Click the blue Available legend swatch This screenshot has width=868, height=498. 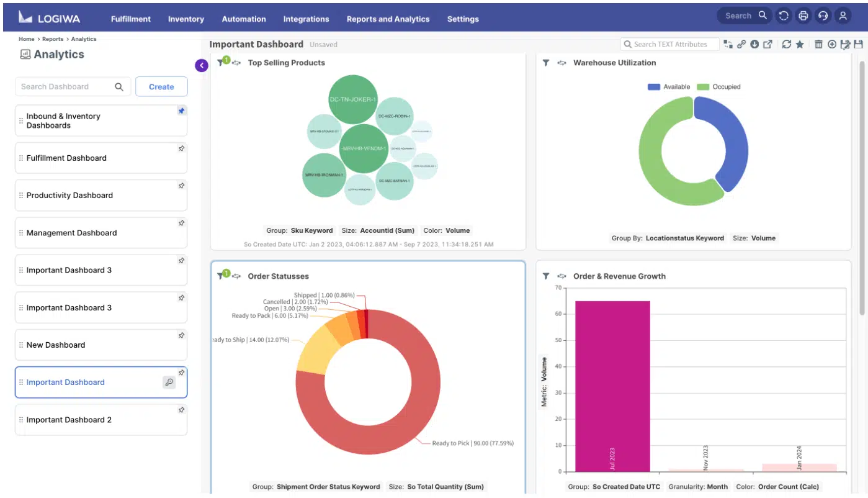[x=654, y=87]
